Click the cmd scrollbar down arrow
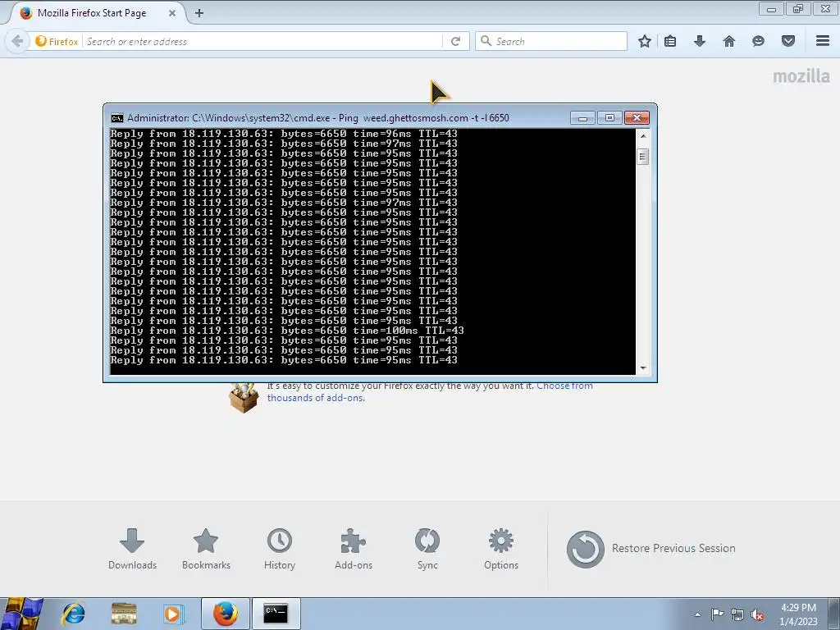The height and width of the screenshot is (630, 840). point(643,368)
